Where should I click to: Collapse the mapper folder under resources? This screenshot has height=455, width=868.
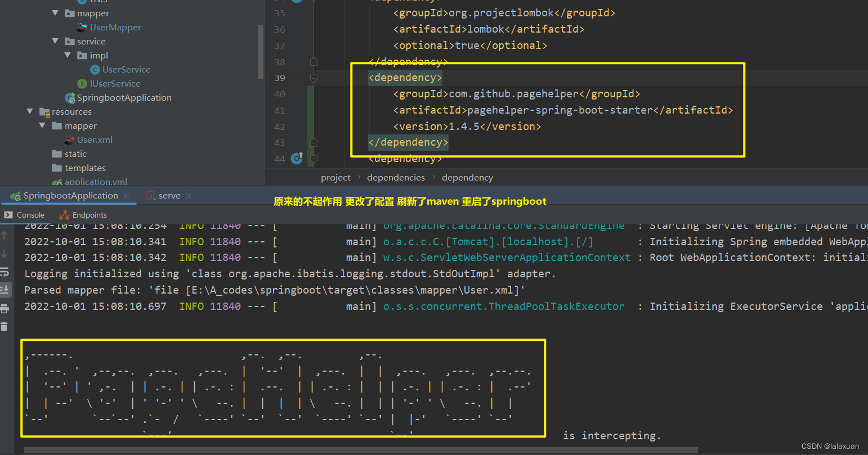point(42,125)
